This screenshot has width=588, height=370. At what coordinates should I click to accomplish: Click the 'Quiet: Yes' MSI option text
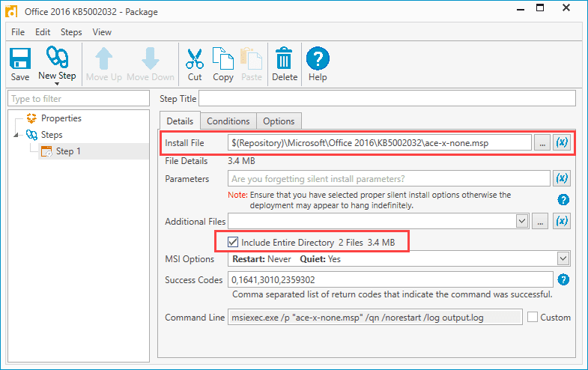pos(321,259)
